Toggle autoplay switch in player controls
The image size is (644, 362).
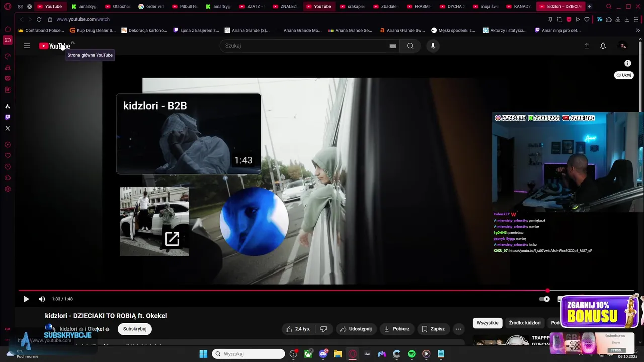544,299
